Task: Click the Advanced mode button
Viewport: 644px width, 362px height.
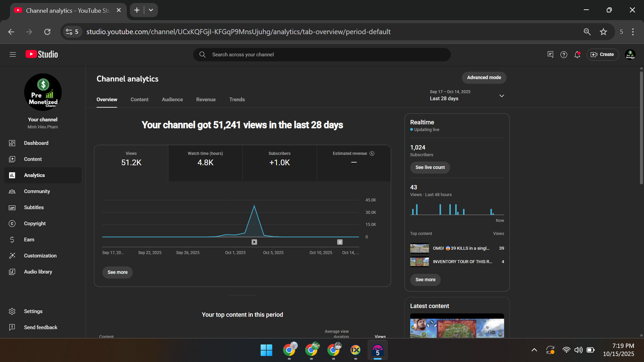Action: 484,78
